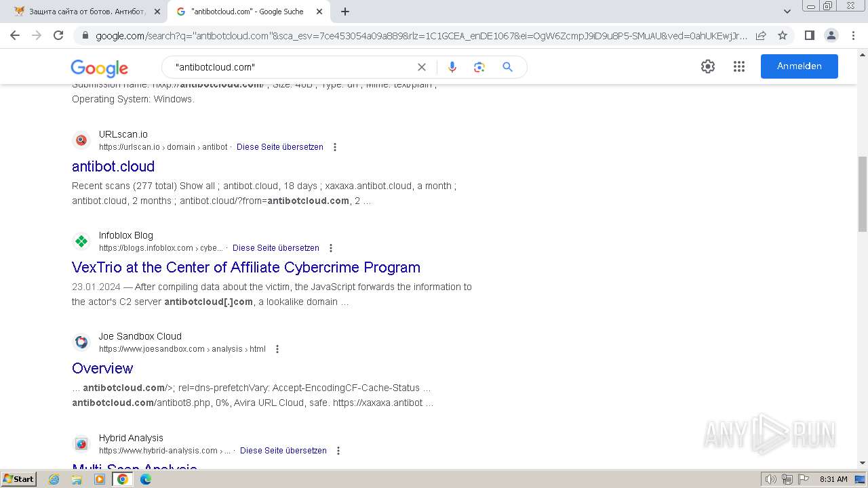The width and height of the screenshot is (868, 488).
Task: Click the URLscan.io favicon
Action: (81, 140)
